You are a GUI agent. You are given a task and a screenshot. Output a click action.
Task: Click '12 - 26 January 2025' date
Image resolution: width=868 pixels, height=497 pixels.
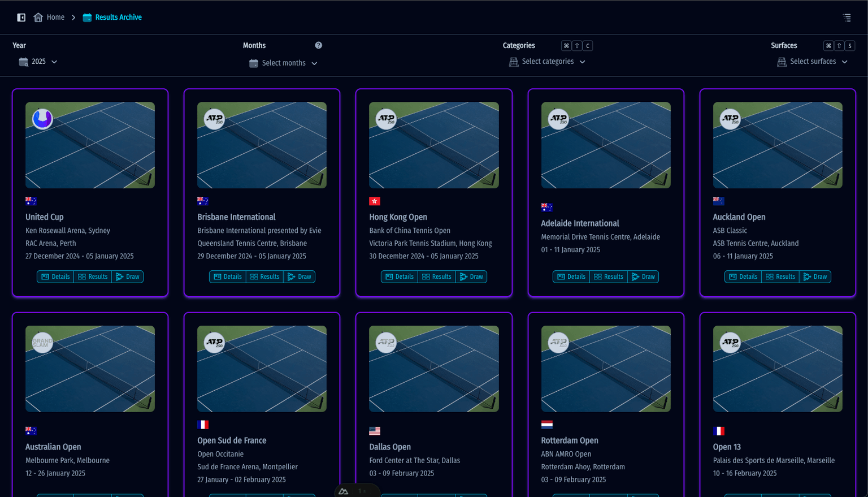(55, 473)
